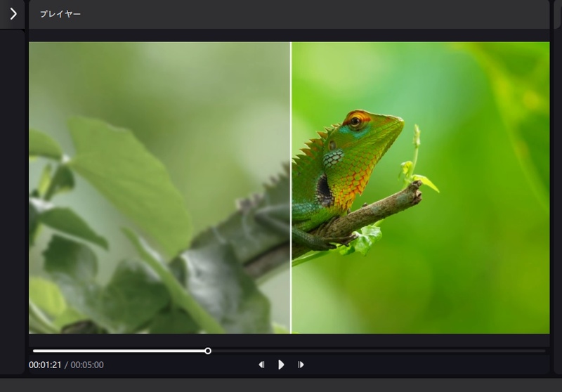
Task: Click the lizard's eye in preview
Action: pyautogui.click(x=356, y=122)
